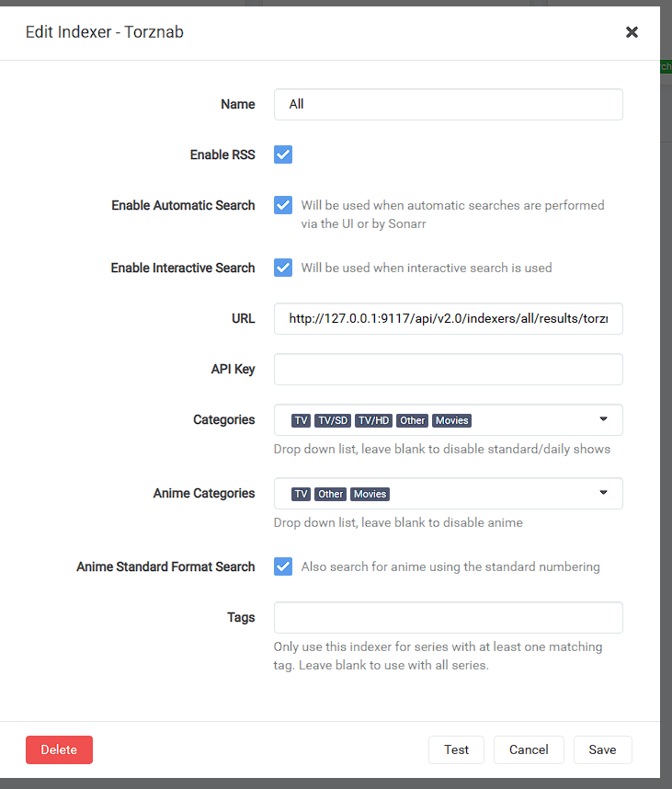This screenshot has height=789, width=672.
Task: Click the TV/HD category tag
Action: (374, 420)
